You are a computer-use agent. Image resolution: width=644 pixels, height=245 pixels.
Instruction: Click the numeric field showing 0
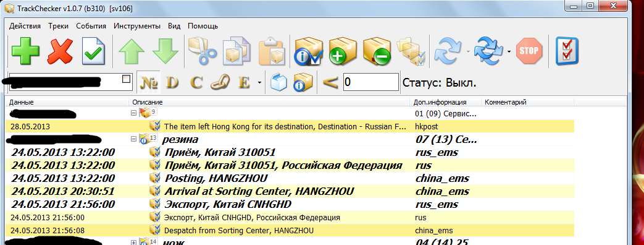tap(371, 82)
